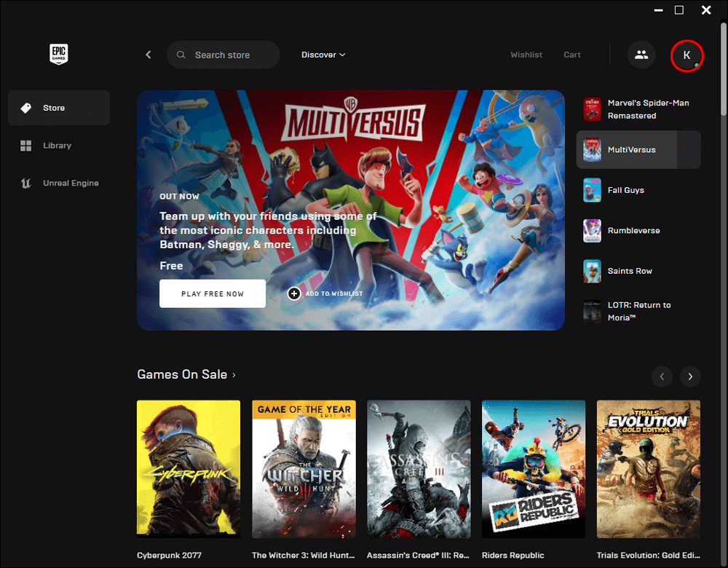Select the Store sidebar icon

click(x=27, y=107)
